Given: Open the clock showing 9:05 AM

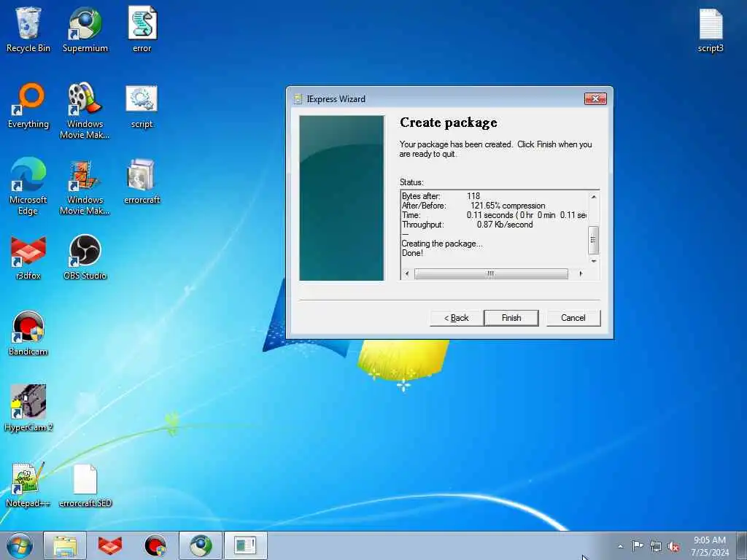Looking at the screenshot, I should pos(710,545).
